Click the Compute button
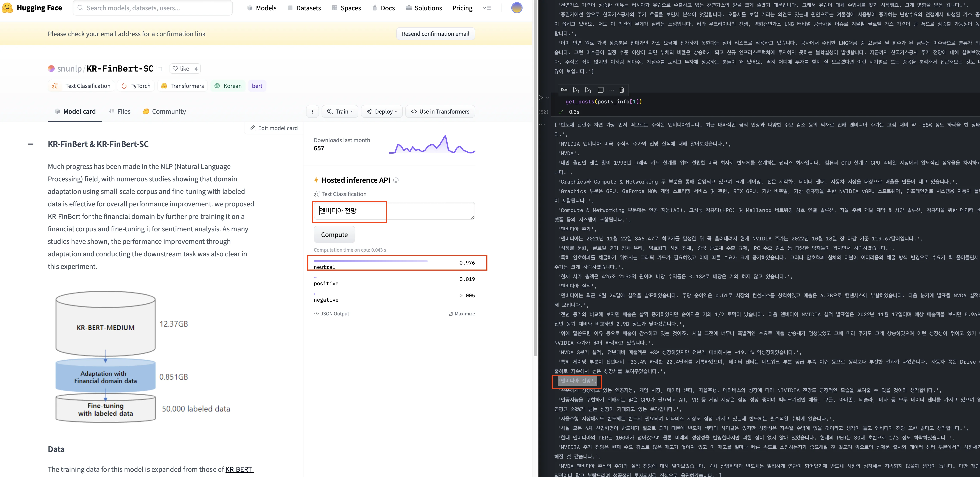The height and width of the screenshot is (477, 980). tap(334, 234)
